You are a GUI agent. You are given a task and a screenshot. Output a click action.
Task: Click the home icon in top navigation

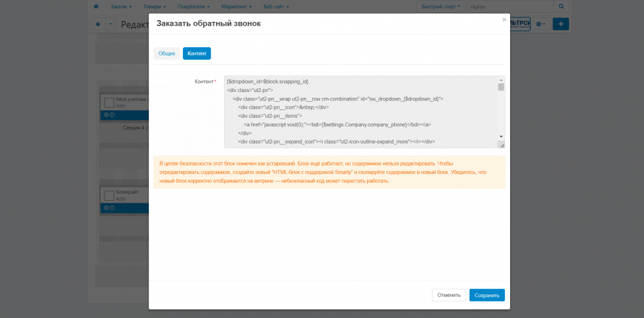tap(96, 6)
